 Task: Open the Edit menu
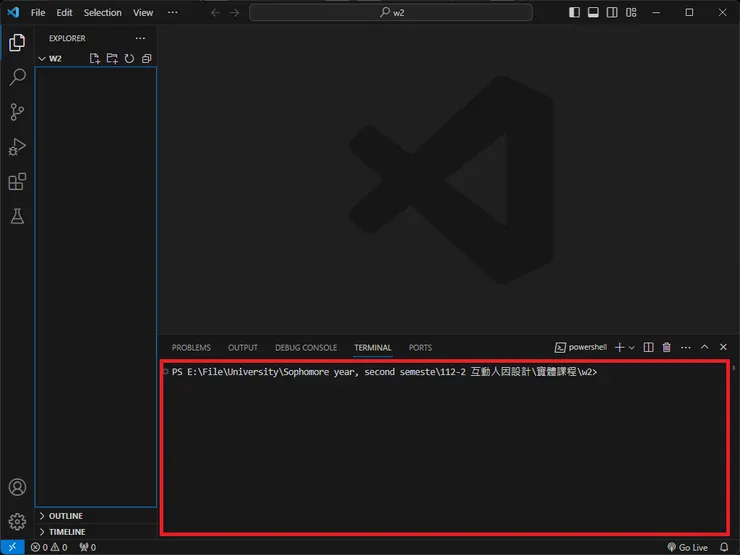tap(64, 13)
